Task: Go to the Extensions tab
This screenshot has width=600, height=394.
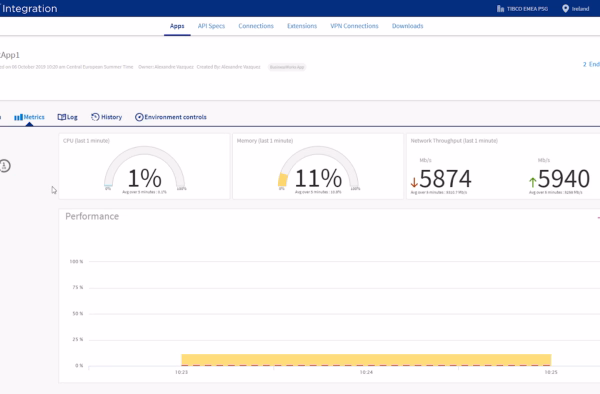Action: (x=302, y=26)
